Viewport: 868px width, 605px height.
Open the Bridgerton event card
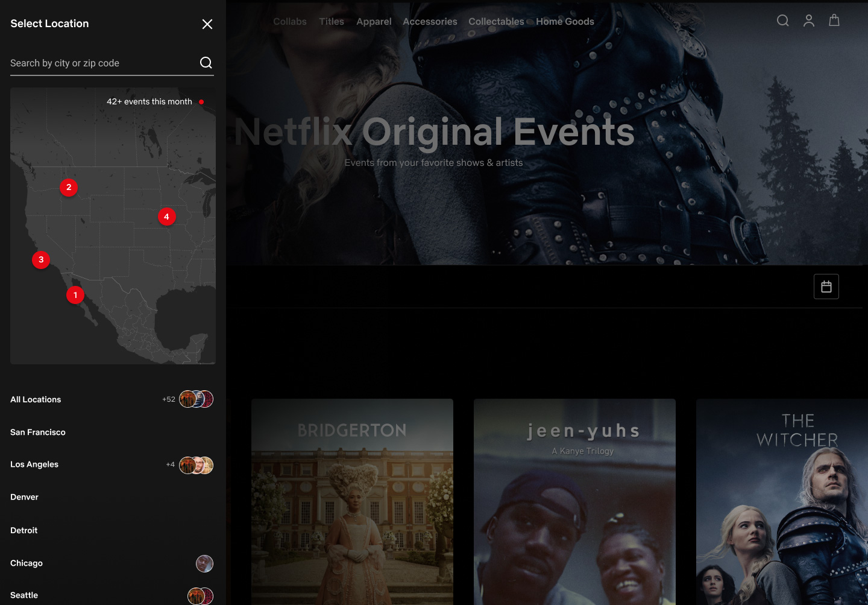(352, 501)
